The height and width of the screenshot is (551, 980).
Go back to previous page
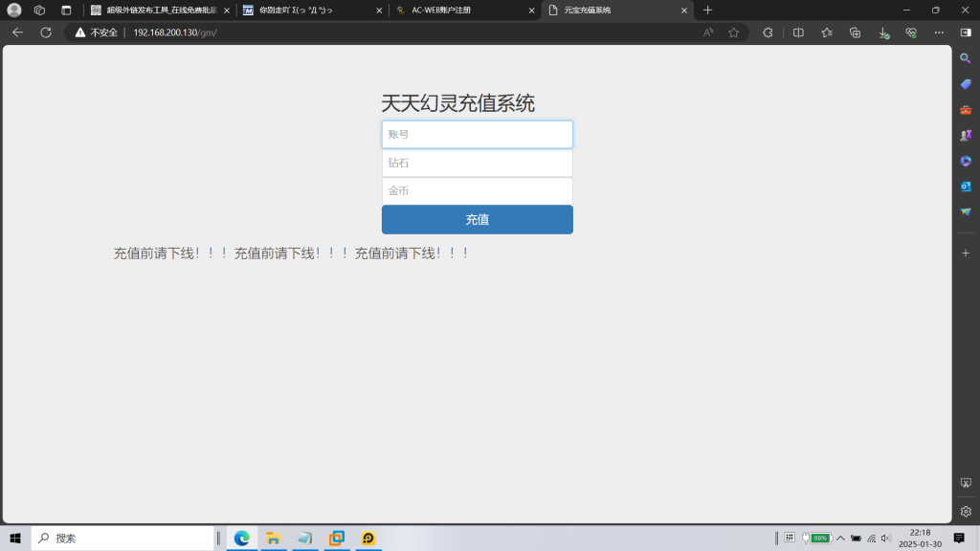click(17, 32)
